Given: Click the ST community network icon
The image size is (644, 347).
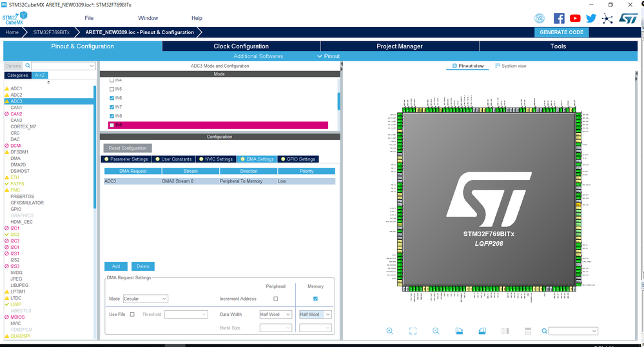Looking at the screenshot, I should pyautogui.click(x=607, y=19).
